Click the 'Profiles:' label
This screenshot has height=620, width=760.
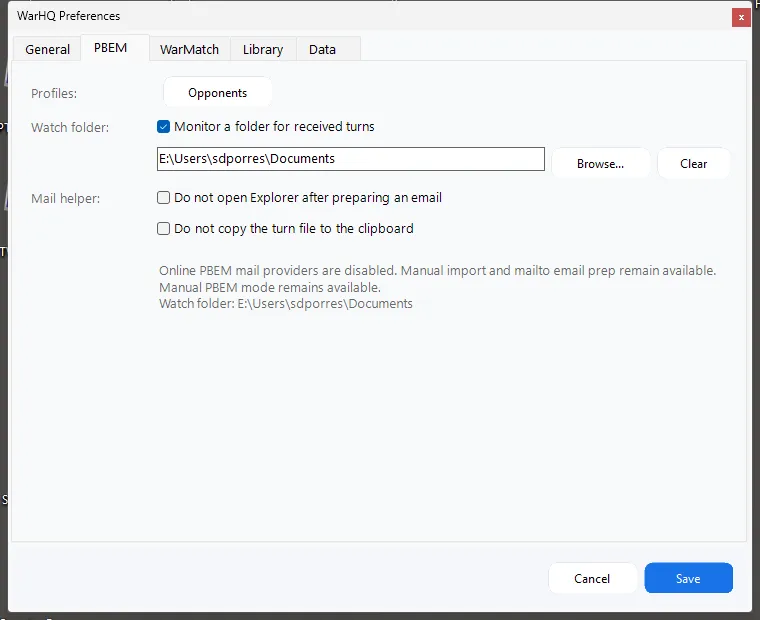(54, 93)
